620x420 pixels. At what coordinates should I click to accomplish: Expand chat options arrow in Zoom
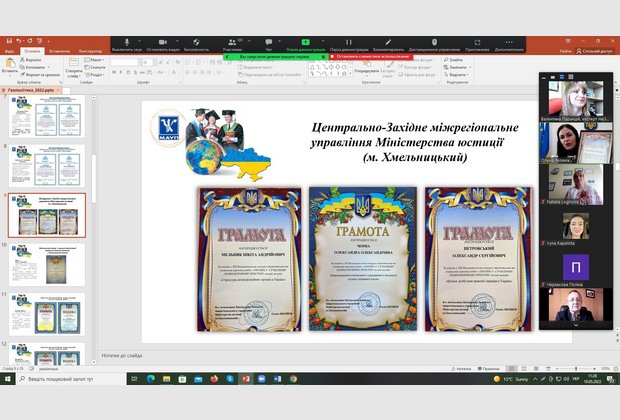point(280,41)
